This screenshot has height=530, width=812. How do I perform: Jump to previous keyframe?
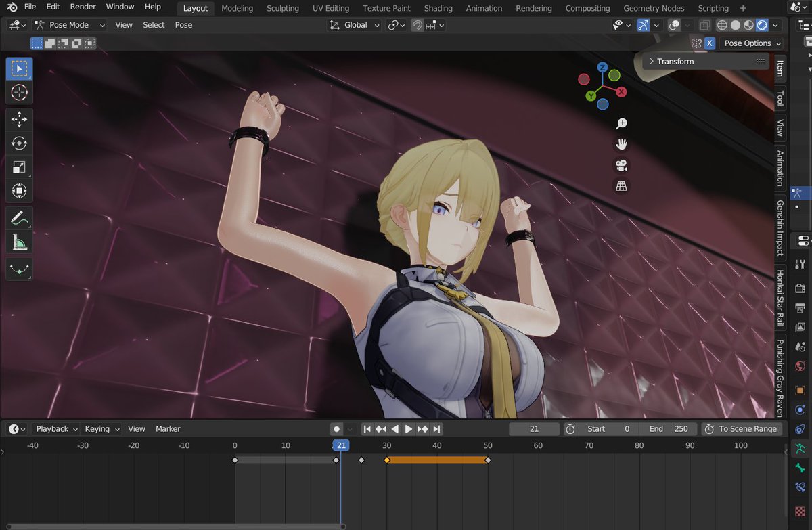pos(381,429)
